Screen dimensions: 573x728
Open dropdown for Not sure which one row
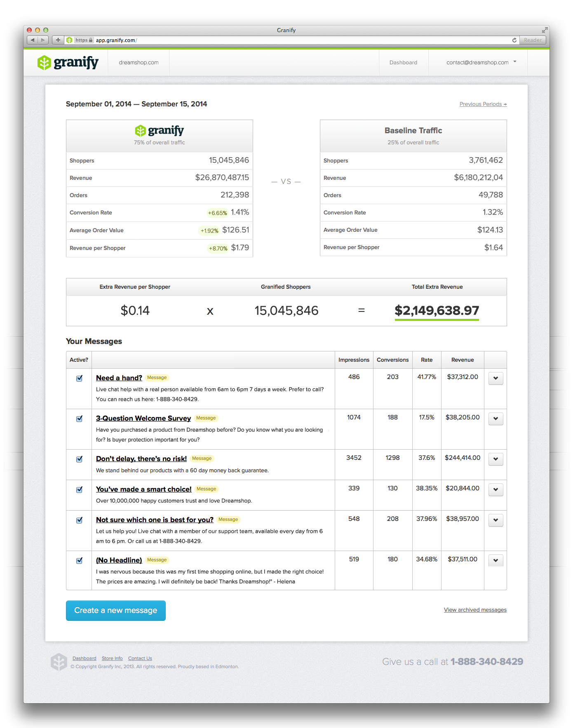496,520
